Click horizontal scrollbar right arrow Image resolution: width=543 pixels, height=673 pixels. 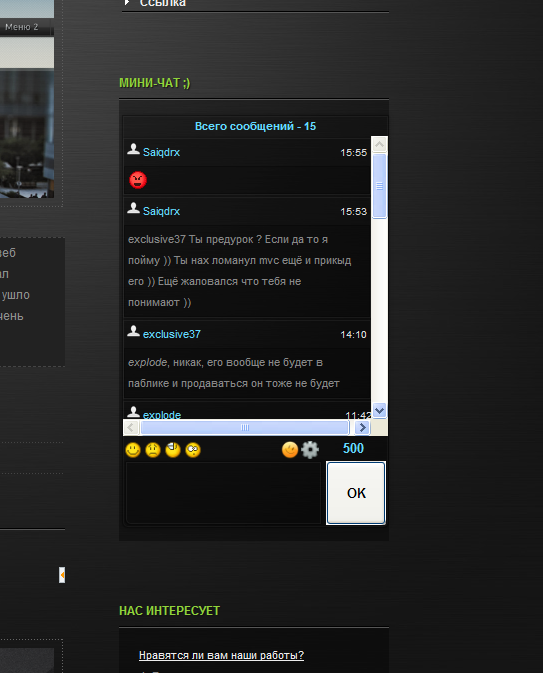pyautogui.click(x=362, y=427)
